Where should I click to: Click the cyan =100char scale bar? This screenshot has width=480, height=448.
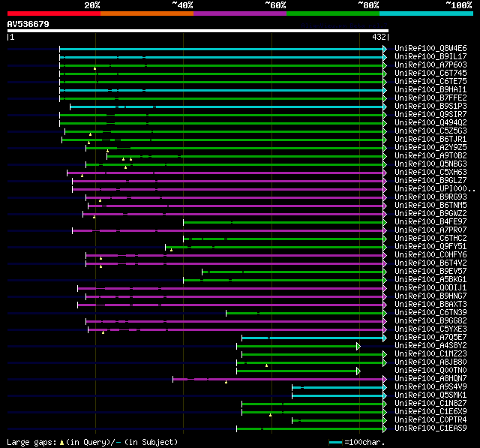pyautogui.click(x=335, y=442)
